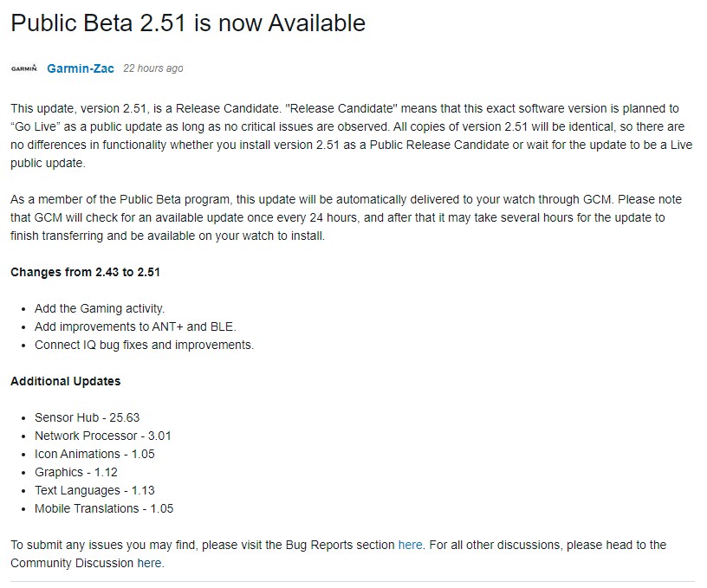Select the 'ANT+ and BLE' improvements item
707x588 pixels.
coord(135,326)
